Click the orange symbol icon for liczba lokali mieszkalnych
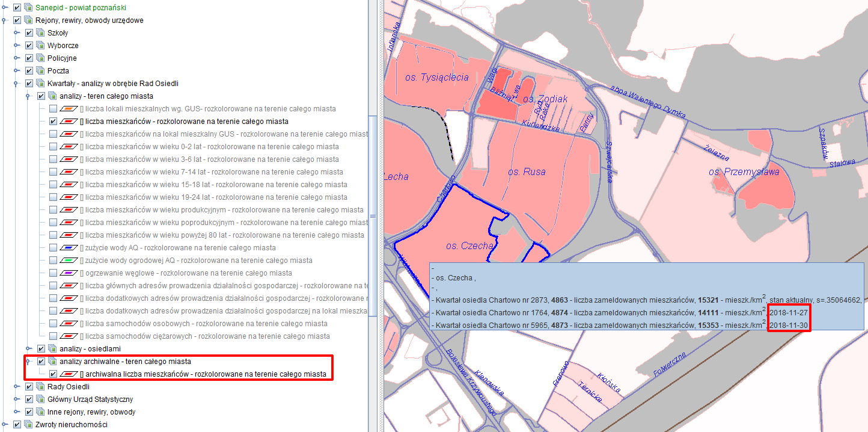868x432 pixels. tap(69, 109)
